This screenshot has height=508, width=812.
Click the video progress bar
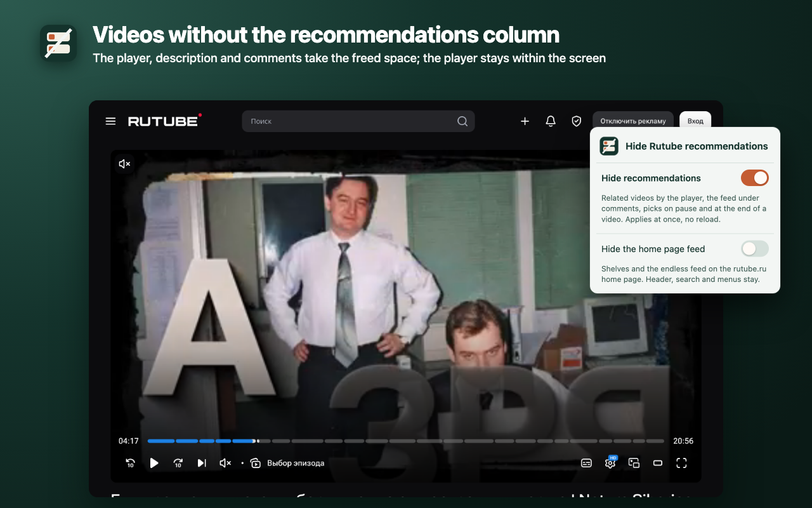pyautogui.click(x=406, y=441)
